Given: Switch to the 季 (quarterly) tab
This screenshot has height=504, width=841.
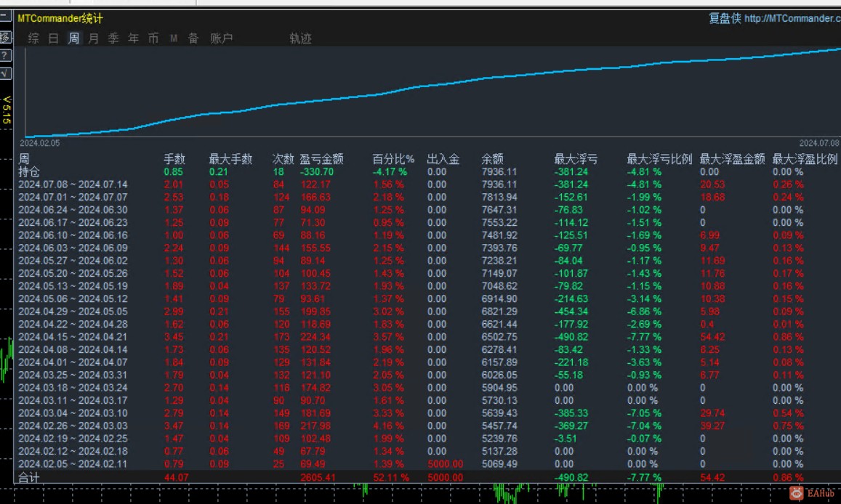Looking at the screenshot, I should 113,38.
